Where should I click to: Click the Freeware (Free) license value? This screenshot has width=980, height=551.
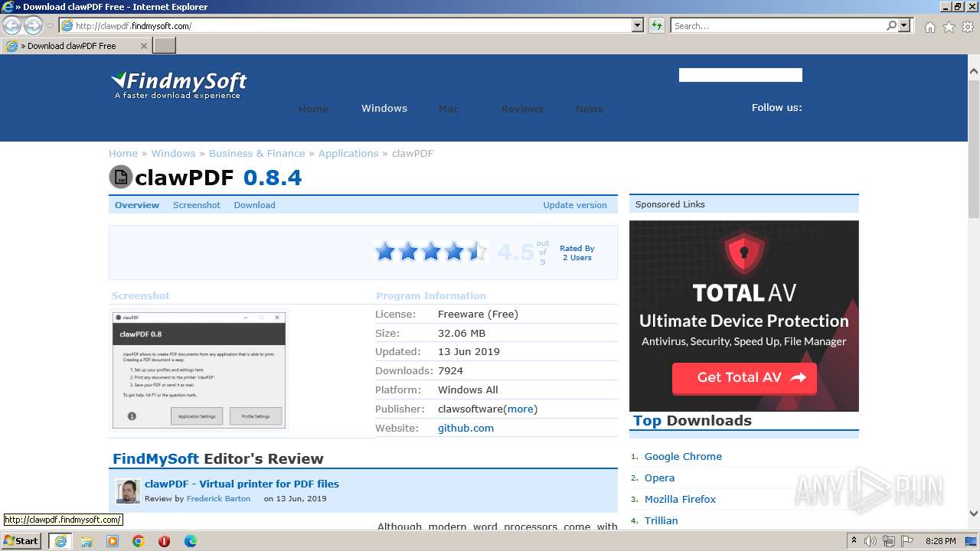click(478, 314)
